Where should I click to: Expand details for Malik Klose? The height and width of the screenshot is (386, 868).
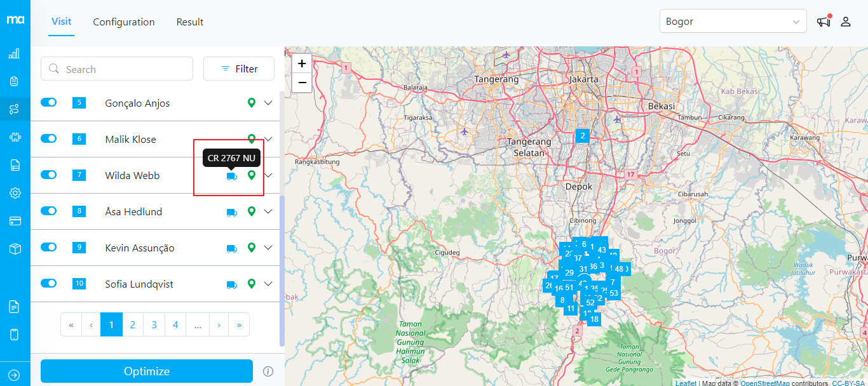[268, 138]
